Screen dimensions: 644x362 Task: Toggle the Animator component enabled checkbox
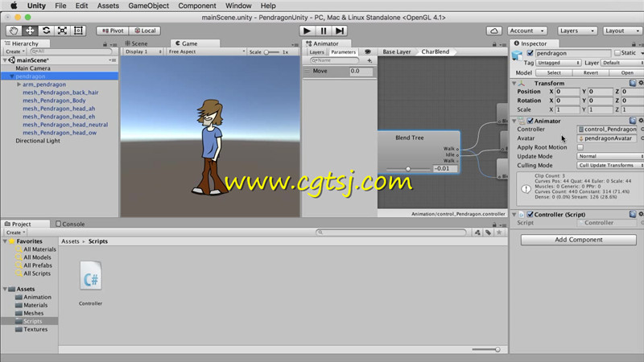click(x=530, y=121)
